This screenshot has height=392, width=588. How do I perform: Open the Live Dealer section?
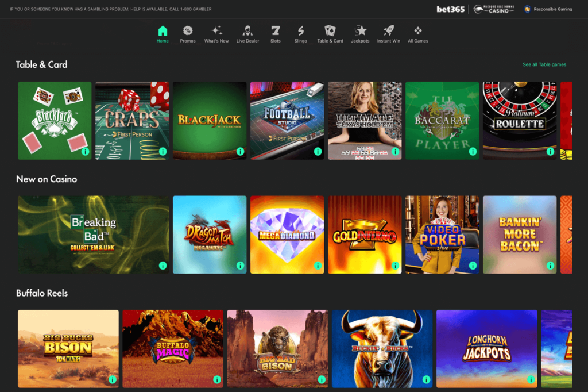click(247, 34)
